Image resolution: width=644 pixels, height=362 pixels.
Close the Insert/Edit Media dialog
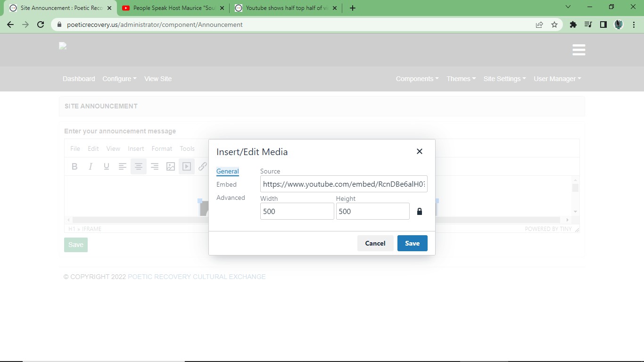point(419,151)
